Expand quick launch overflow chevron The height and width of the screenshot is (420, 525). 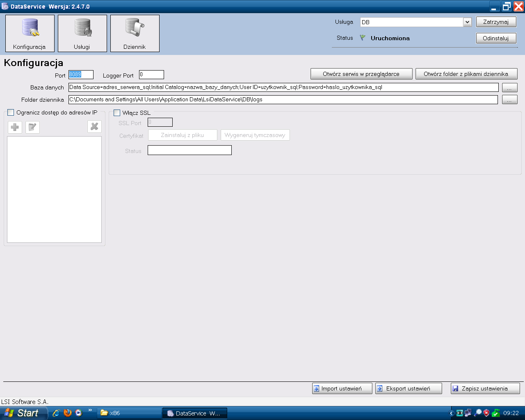click(90, 411)
